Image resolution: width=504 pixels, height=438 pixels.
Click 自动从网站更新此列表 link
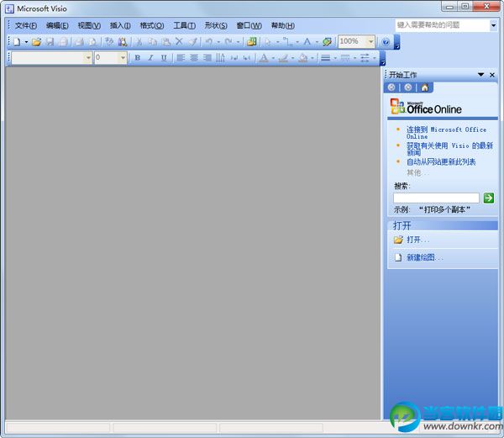pos(441,161)
